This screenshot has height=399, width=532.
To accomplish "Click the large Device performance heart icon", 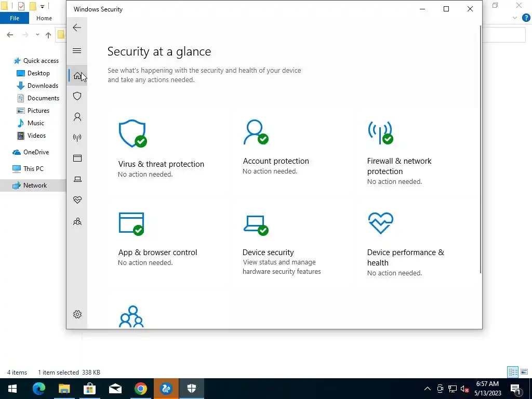I will [x=381, y=223].
